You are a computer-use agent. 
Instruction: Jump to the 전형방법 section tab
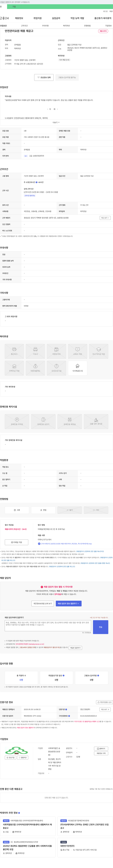(87, 26)
